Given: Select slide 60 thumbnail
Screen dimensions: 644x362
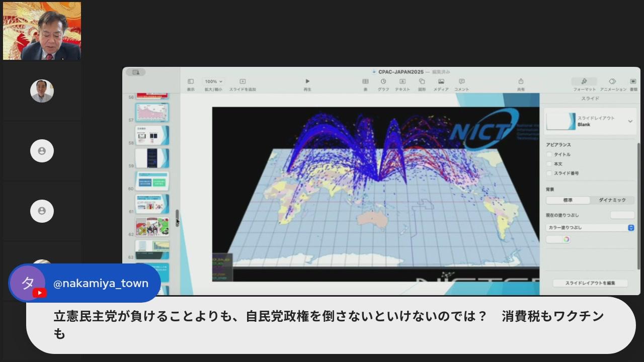Looking at the screenshot, I should pyautogui.click(x=152, y=181).
